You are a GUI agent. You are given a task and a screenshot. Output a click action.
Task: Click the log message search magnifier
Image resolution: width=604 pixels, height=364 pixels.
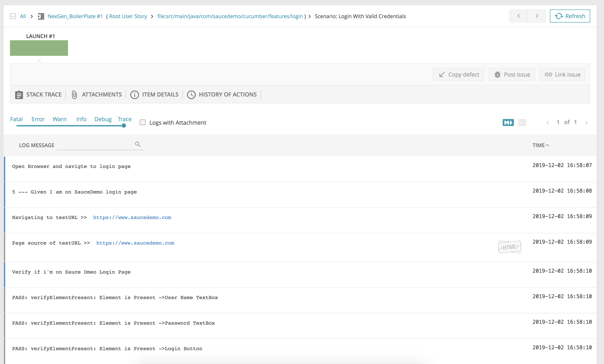click(x=138, y=144)
